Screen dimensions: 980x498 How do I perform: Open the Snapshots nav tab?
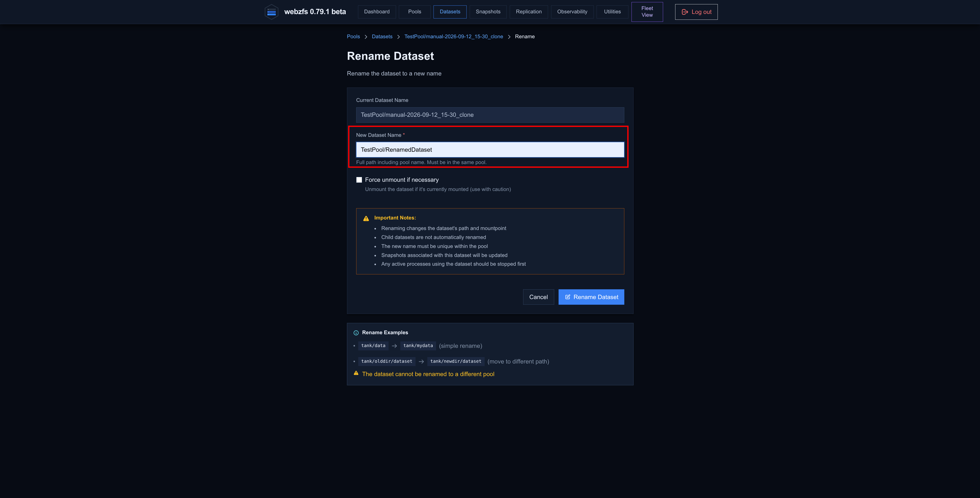(x=488, y=12)
